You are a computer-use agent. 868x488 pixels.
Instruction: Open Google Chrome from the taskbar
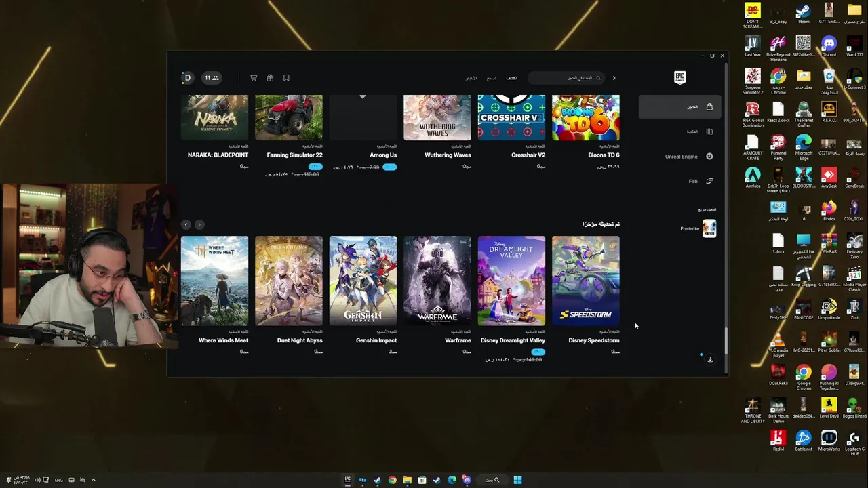pos(392,480)
